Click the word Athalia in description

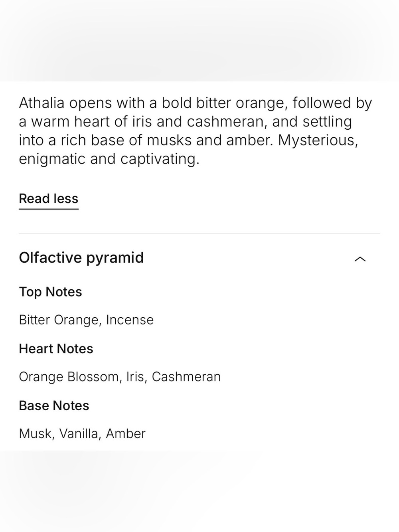[x=41, y=103]
